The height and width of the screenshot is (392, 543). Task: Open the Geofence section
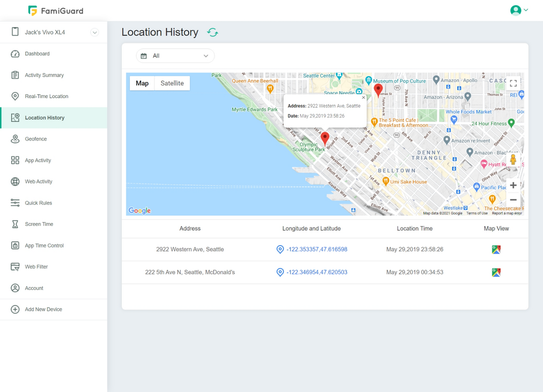[x=36, y=139]
